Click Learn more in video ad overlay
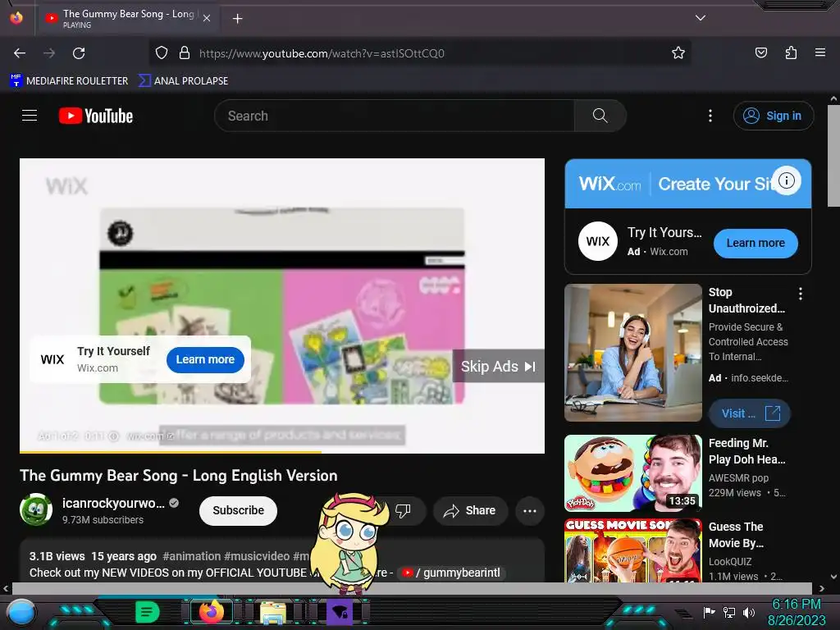 click(x=205, y=359)
